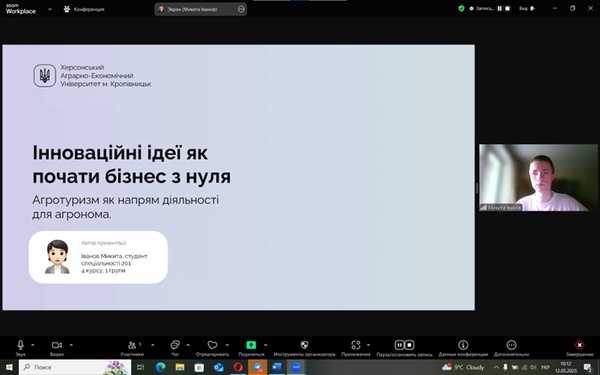600x375 pixels.
Task: Open video options arrow next to Видео
Action: click(71, 345)
